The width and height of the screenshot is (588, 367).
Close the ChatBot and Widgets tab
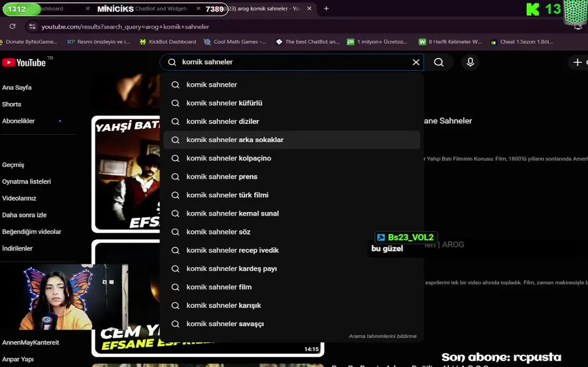(x=198, y=8)
